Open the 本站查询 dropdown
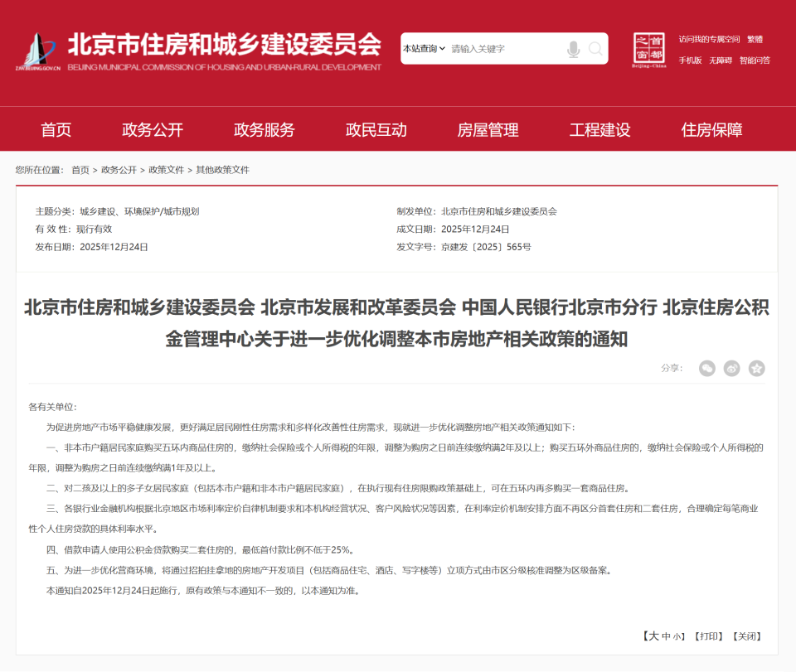The image size is (796, 672). (423, 48)
